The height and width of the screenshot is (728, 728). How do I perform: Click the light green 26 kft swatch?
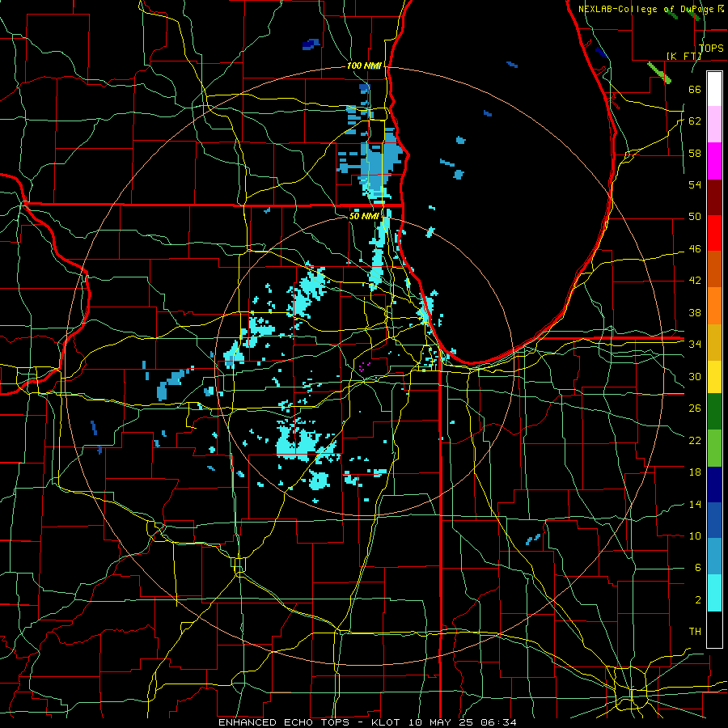pos(714,448)
